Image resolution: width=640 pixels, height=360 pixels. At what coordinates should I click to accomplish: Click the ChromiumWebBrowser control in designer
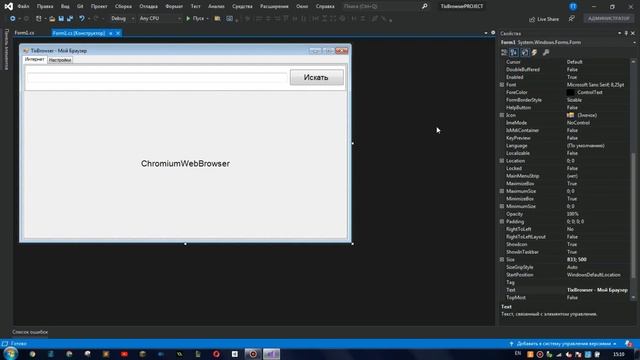(x=185, y=164)
